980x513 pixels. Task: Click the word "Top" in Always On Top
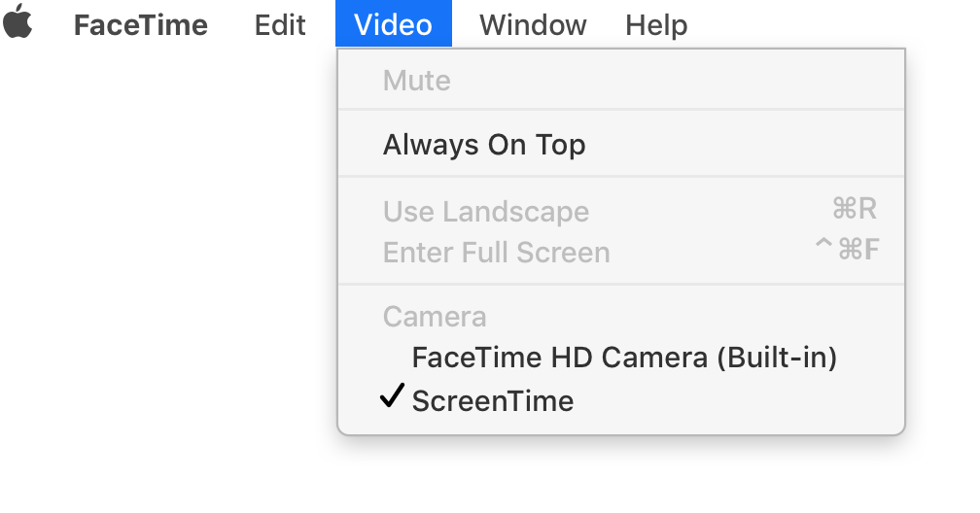(561, 146)
